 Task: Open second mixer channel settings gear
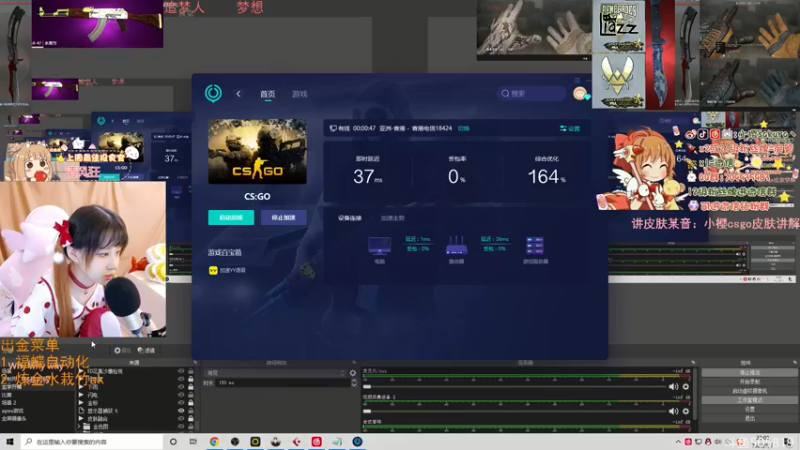click(x=686, y=411)
